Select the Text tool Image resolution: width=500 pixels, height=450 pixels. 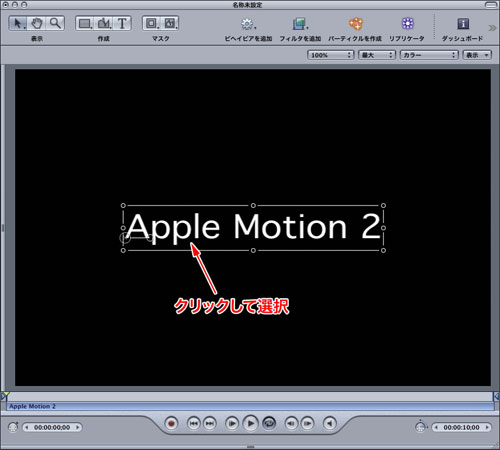click(x=122, y=23)
